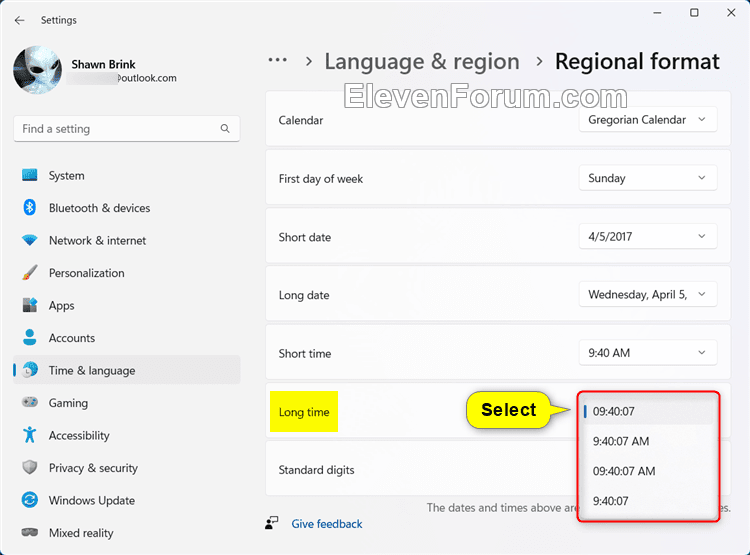750x555 pixels.
Task: Open Privacy & security settings
Action: [126, 468]
